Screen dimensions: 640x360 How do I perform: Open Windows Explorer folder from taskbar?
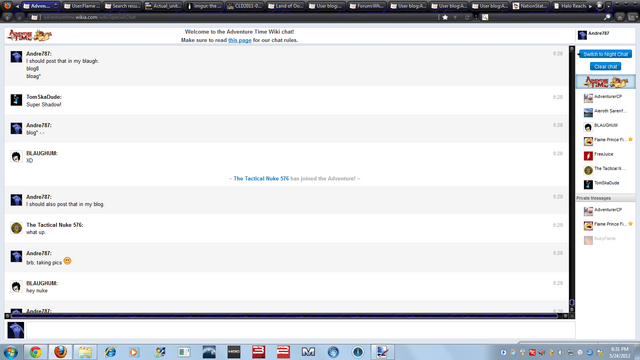[85, 352]
